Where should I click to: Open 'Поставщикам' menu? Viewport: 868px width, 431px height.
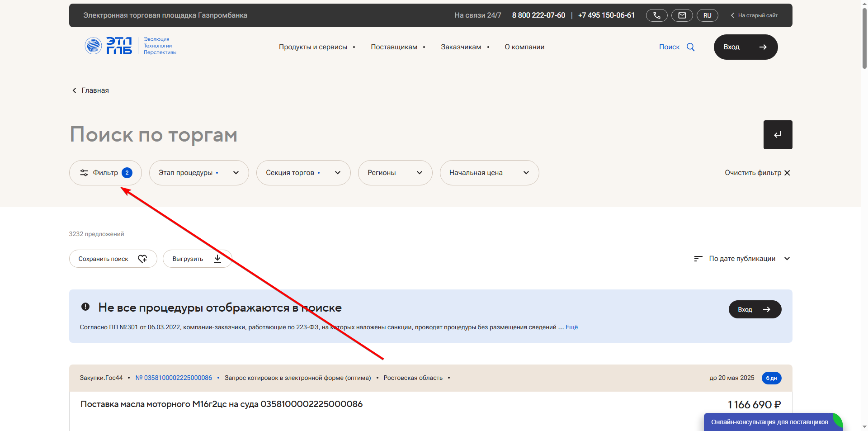[x=394, y=47]
